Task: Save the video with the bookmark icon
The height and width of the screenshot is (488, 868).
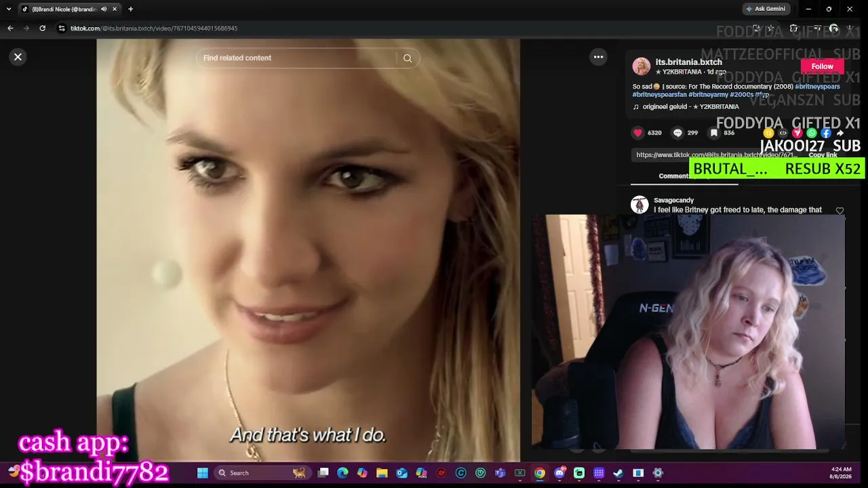Action: coord(714,133)
